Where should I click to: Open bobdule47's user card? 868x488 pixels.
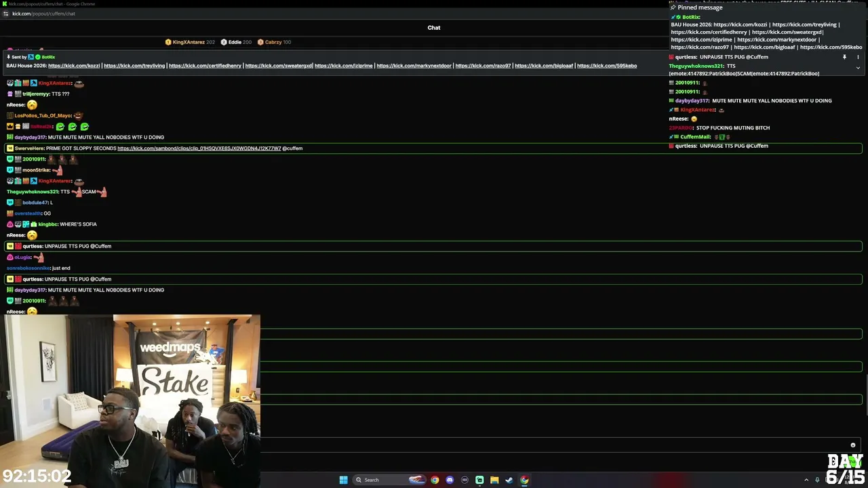click(x=35, y=203)
